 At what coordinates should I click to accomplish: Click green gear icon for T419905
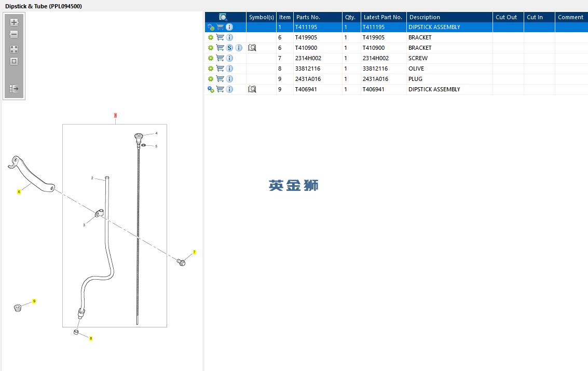tap(211, 37)
